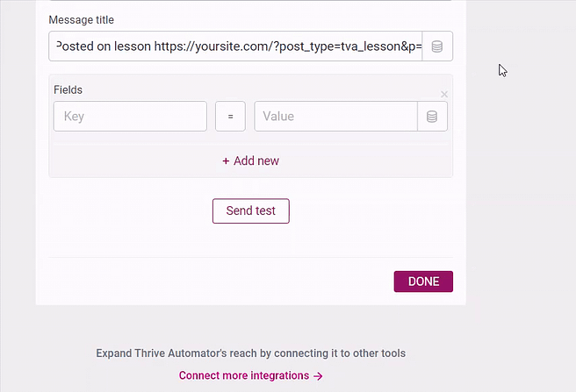Image resolution: width=576 pixels, height=392 pixels.
Task: Click the partial field above Message title
Action: click(250, 1)
